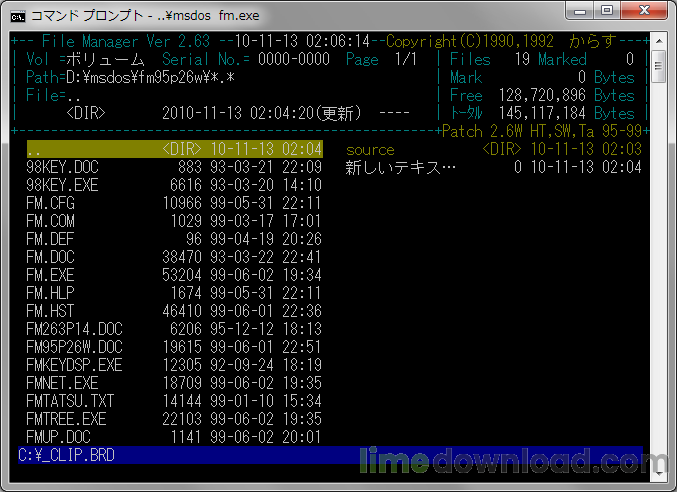677x492 pixels.
Task: Click the C:¥_CLIP.BRD status line
Action: pos(330,455)
